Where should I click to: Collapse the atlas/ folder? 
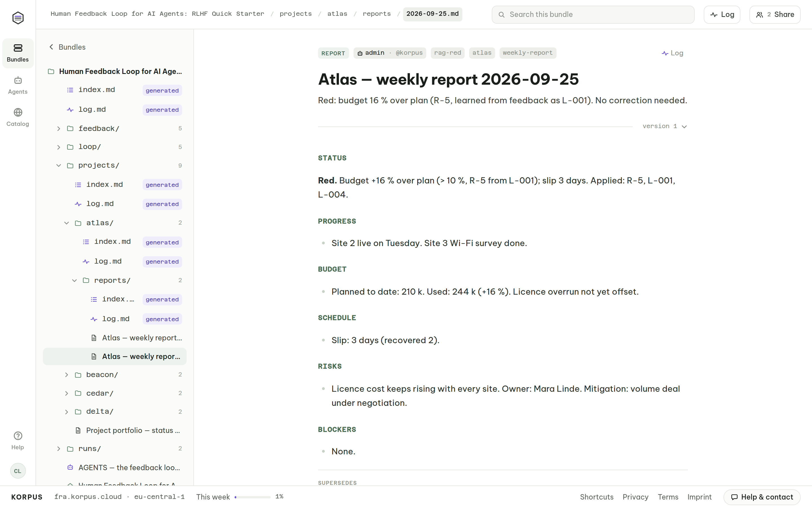[67, 223]
